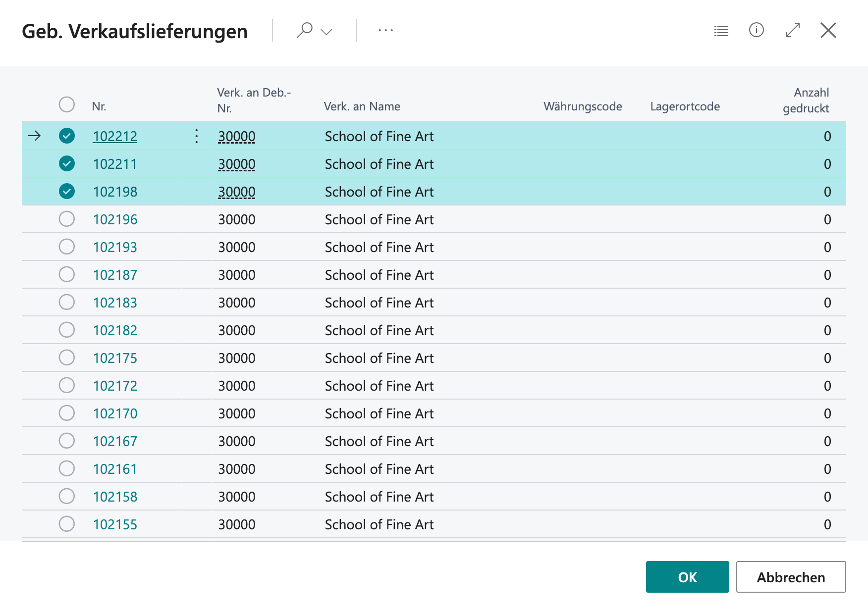Click customer number 30000 in row 102187
This screenshot has width=868, height=612.
click(x=237, y=275)
